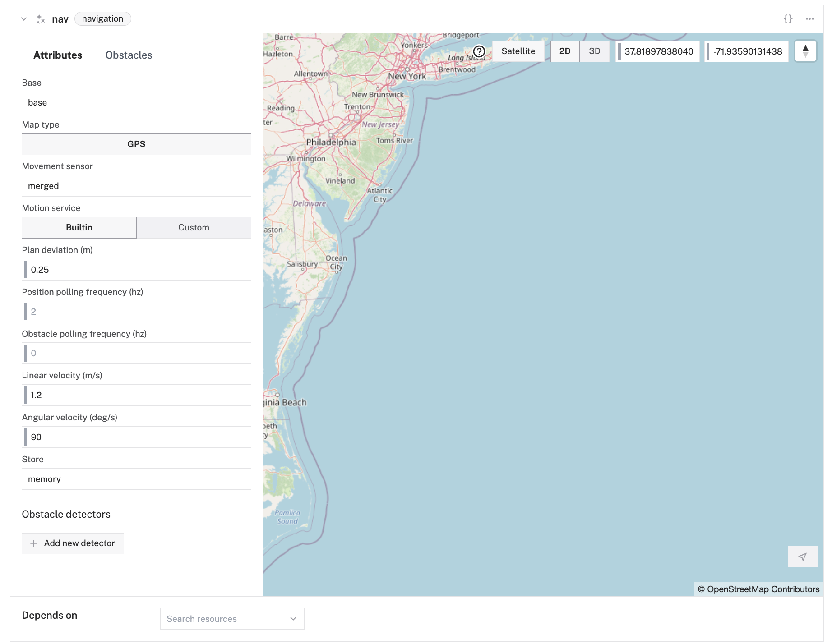Screen dimensions: 832x644
Task: Click the Plan deviation slider handle
Action: coord(25,270)
